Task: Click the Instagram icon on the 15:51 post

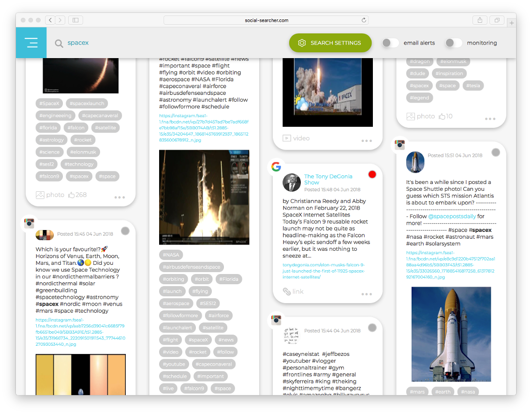Action: coord(399,145)
